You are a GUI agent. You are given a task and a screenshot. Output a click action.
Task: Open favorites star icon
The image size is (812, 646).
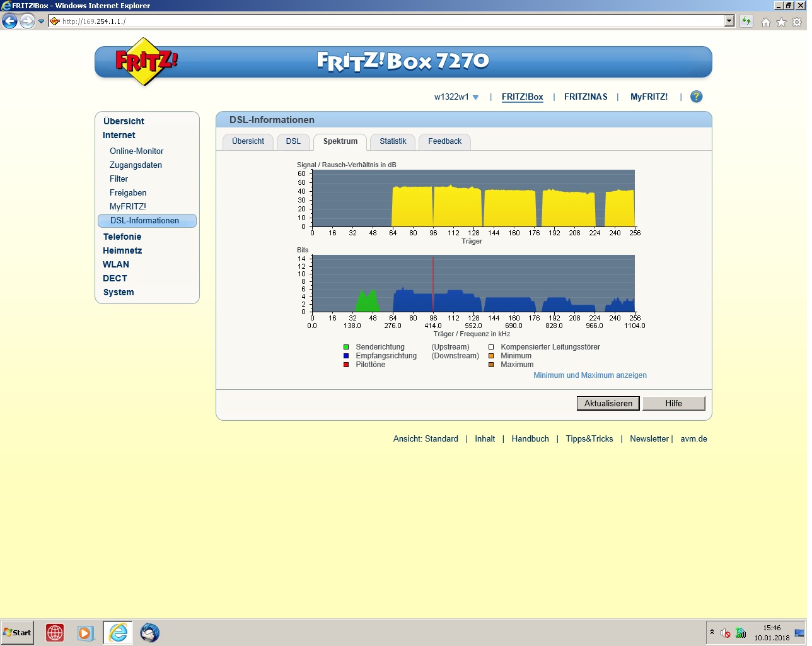coord(782,22)
